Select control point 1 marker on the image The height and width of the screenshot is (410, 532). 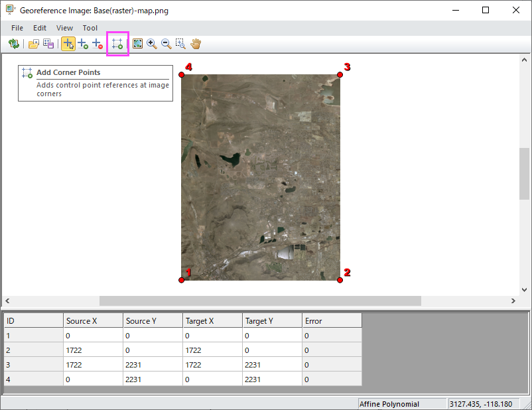click(x=182, y=280)
